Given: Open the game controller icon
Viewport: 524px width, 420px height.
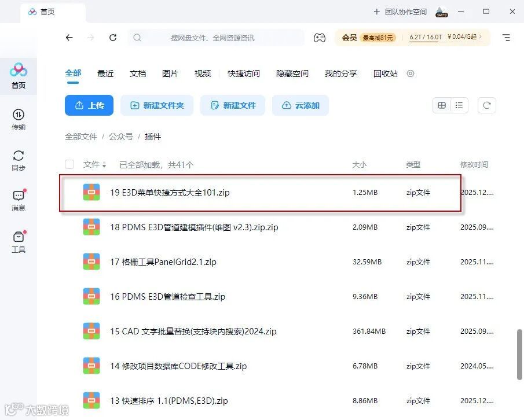Looking at the screenshot, I should point(319,38).
